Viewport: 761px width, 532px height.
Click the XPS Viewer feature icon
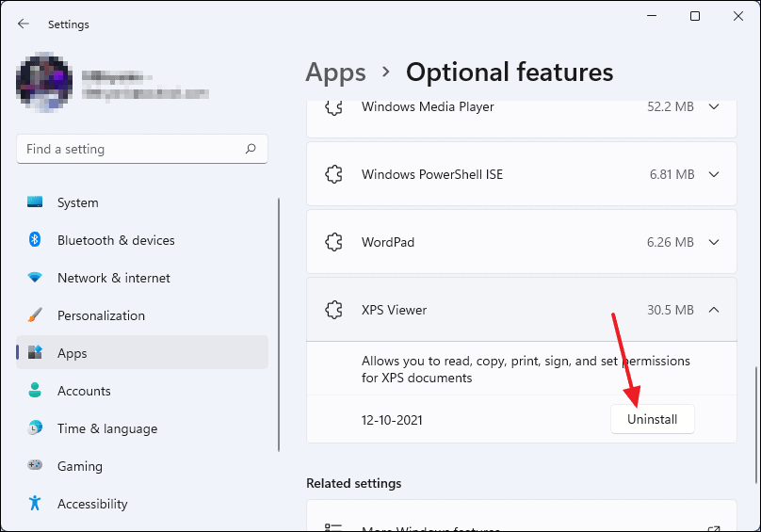[334, 310]
